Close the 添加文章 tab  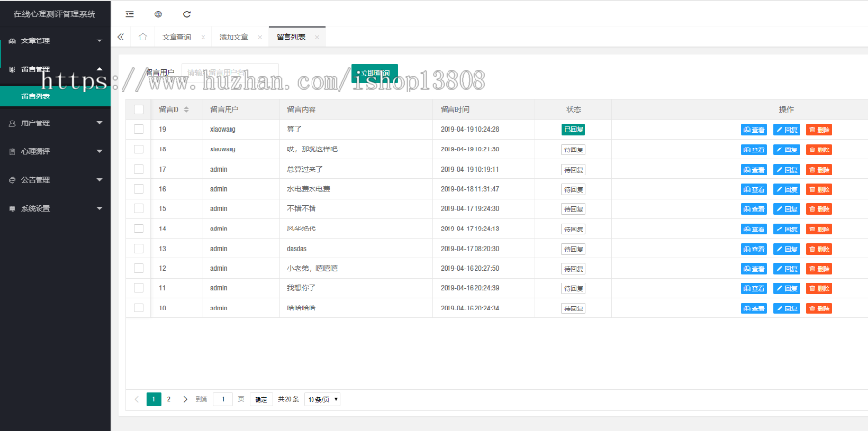(x=260, y=37)
